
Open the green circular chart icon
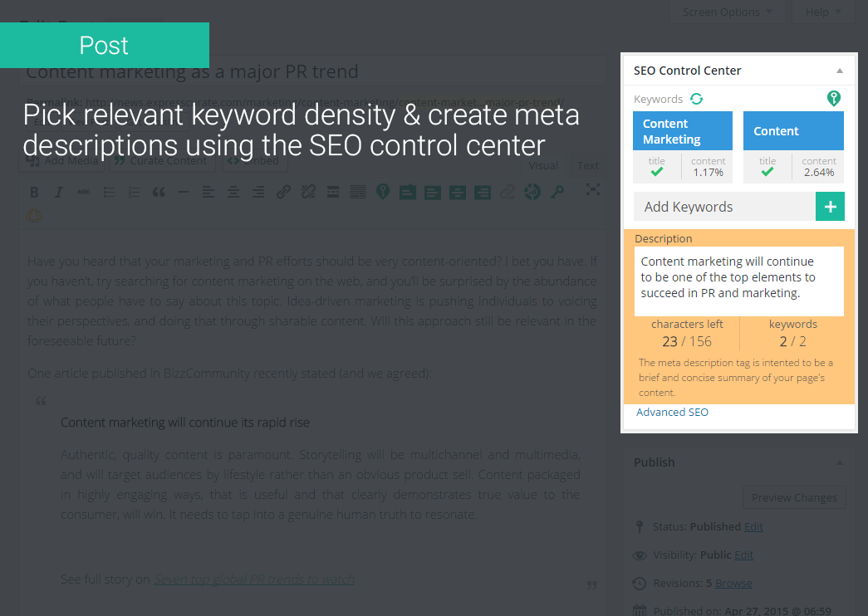click(x=532, y=192)
